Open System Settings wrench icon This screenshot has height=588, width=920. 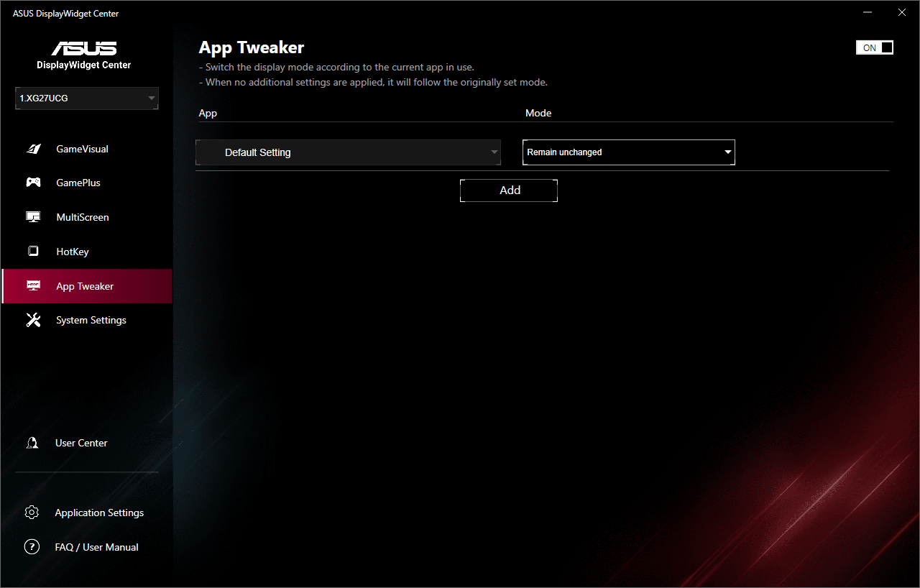click(x=33, y=320)
